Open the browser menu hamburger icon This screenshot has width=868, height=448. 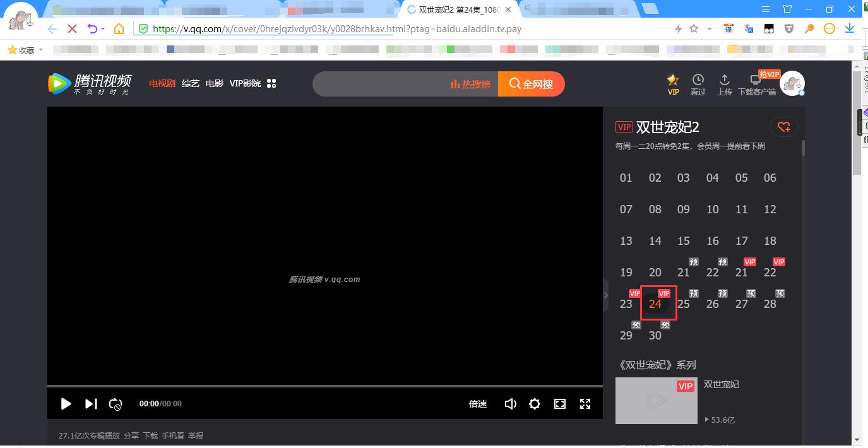pyautogui.click(x=764, y=9)
